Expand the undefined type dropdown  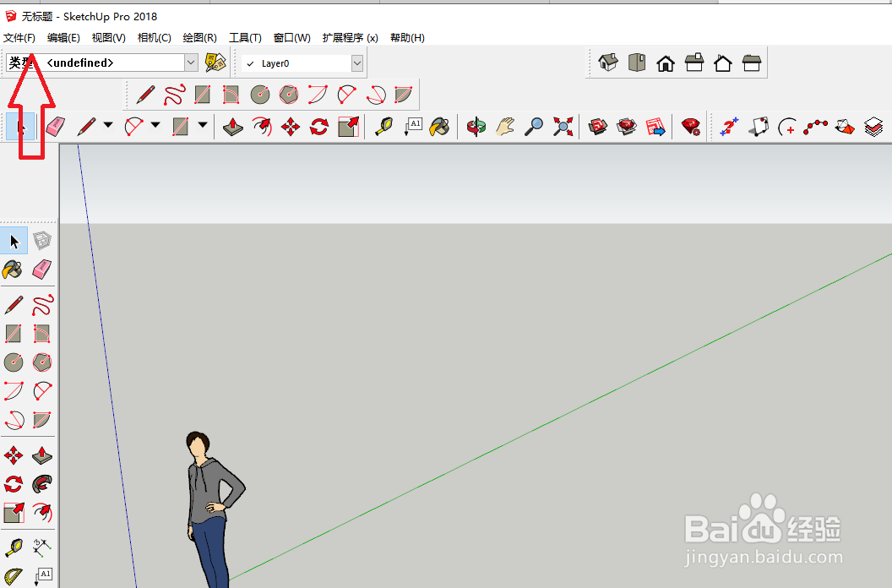190,63
